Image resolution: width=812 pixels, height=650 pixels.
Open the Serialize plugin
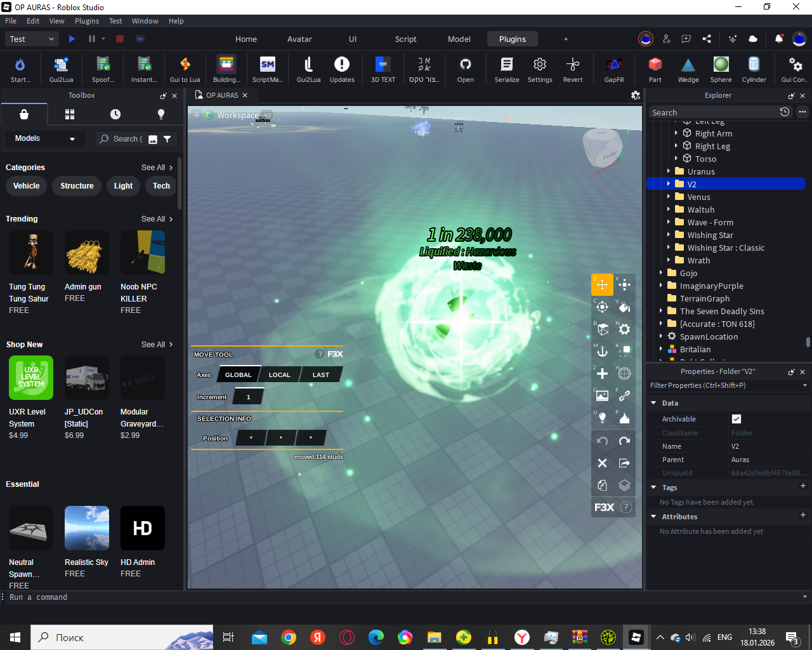507,69
